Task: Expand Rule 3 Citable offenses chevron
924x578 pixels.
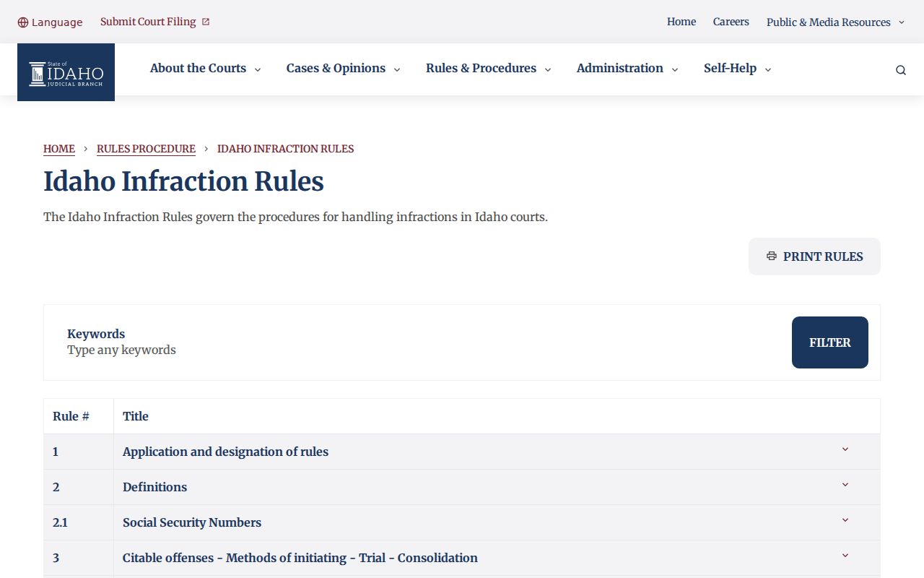Action: pos(845,556)
